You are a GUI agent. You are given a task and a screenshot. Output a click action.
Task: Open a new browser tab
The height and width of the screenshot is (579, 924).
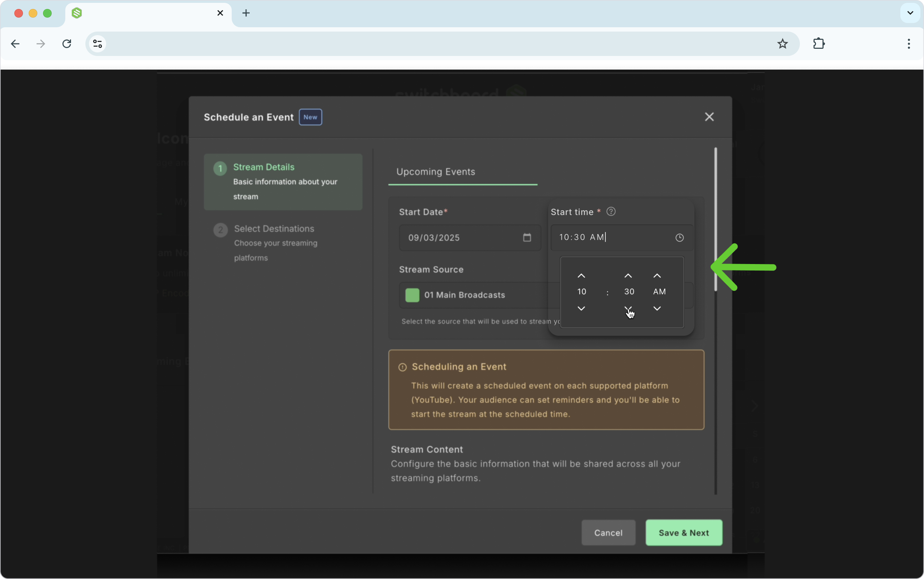click(246, 13)
